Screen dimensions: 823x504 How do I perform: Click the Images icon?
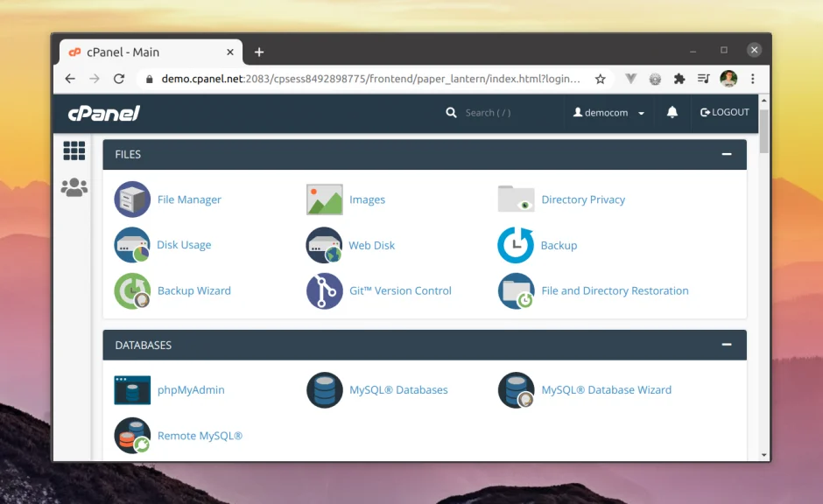point(324,199)
